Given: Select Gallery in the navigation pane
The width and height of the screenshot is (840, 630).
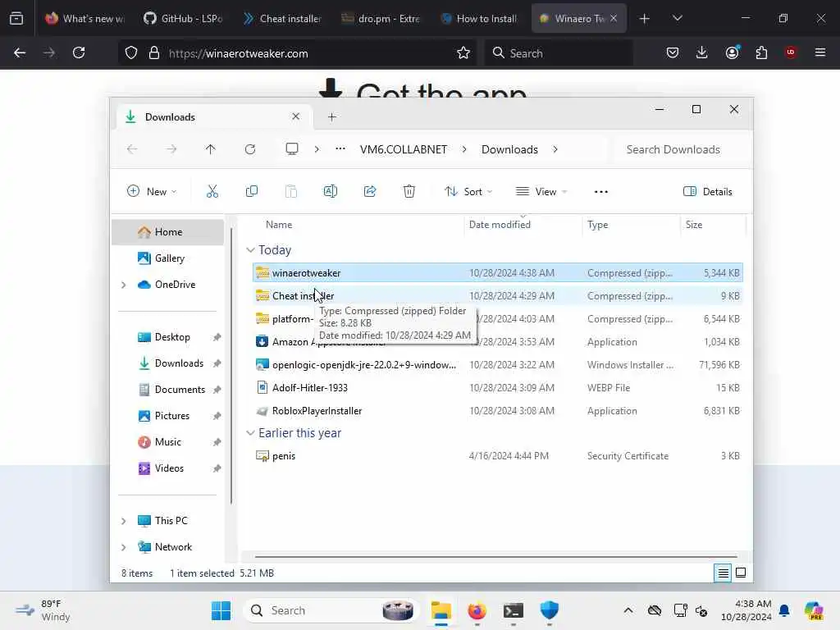Looking at the screenshot, I should 167,258.
